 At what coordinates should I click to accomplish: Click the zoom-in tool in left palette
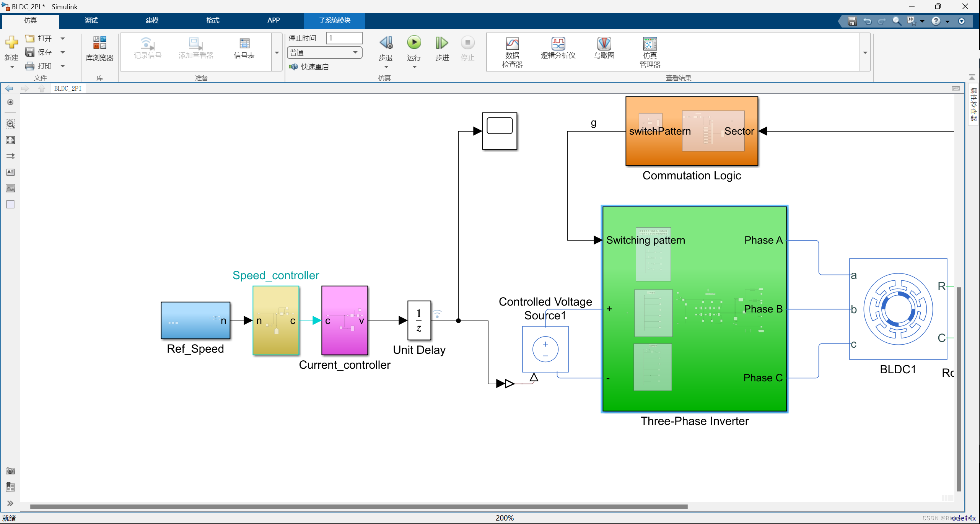point(10,124)
